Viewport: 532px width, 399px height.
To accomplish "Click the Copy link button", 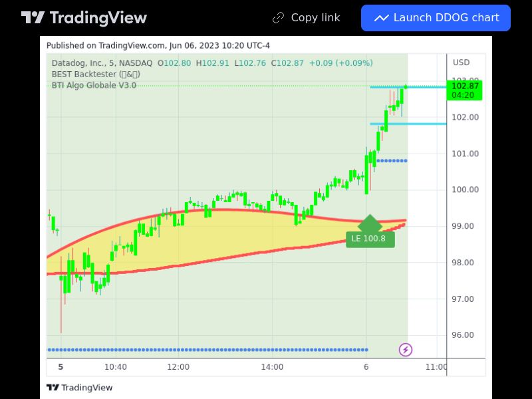I will (307, 18).
